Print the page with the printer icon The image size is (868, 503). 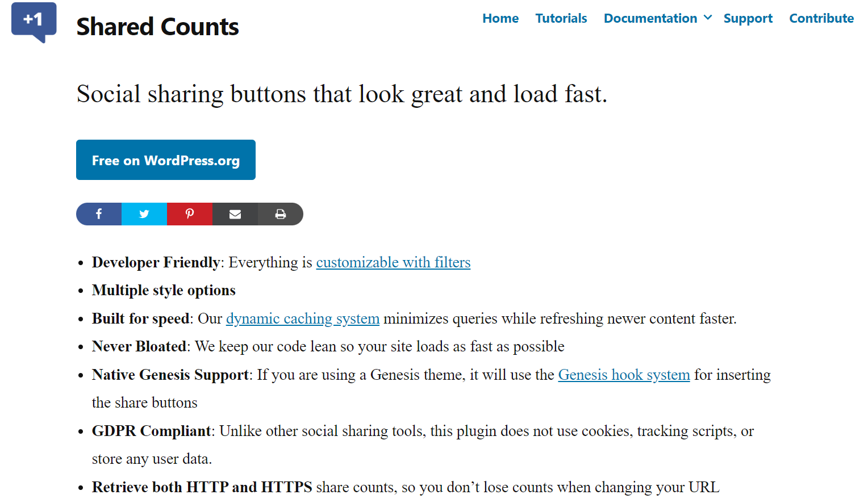[281, 214]
